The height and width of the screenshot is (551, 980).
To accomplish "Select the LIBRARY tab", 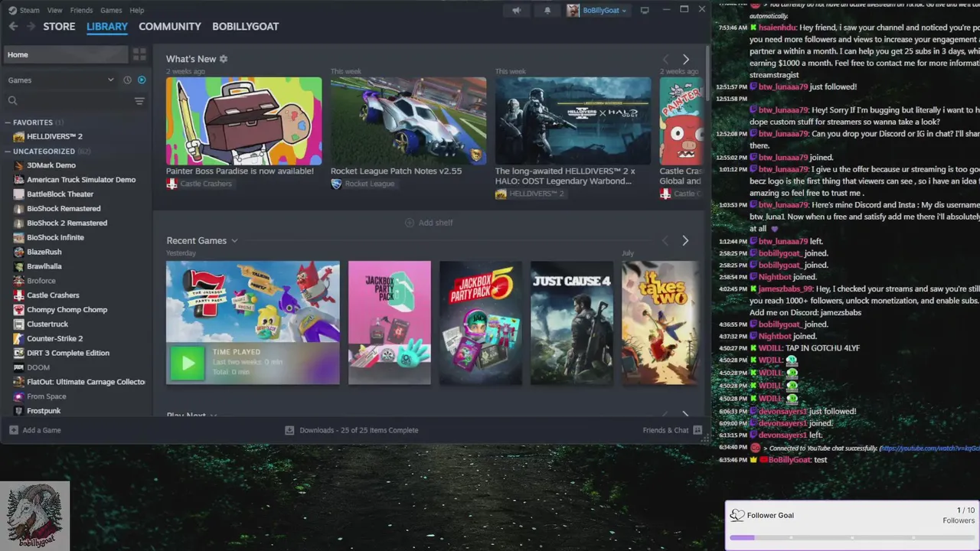I will [107, 26].
